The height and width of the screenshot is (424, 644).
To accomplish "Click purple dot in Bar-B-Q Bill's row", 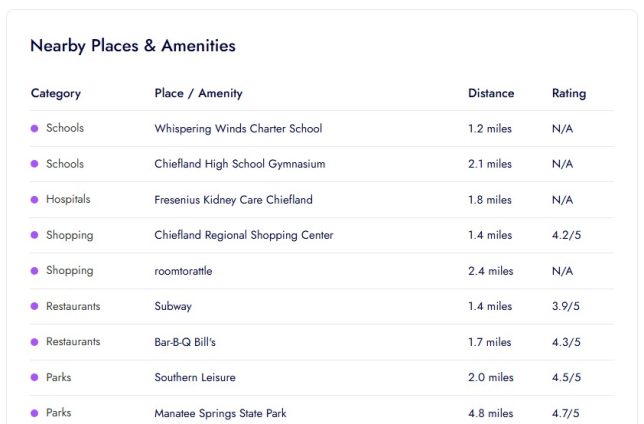I will 34,342.
